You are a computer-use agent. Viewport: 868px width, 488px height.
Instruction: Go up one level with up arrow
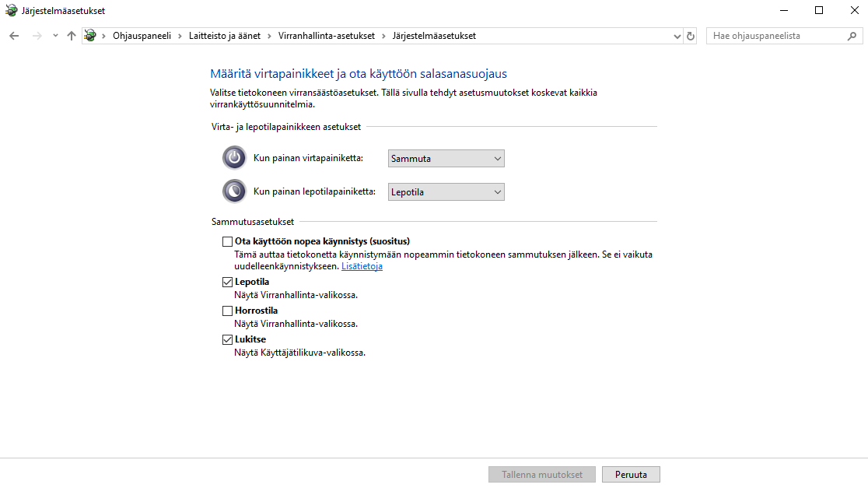pyautogui.click(x=72, y=36)
